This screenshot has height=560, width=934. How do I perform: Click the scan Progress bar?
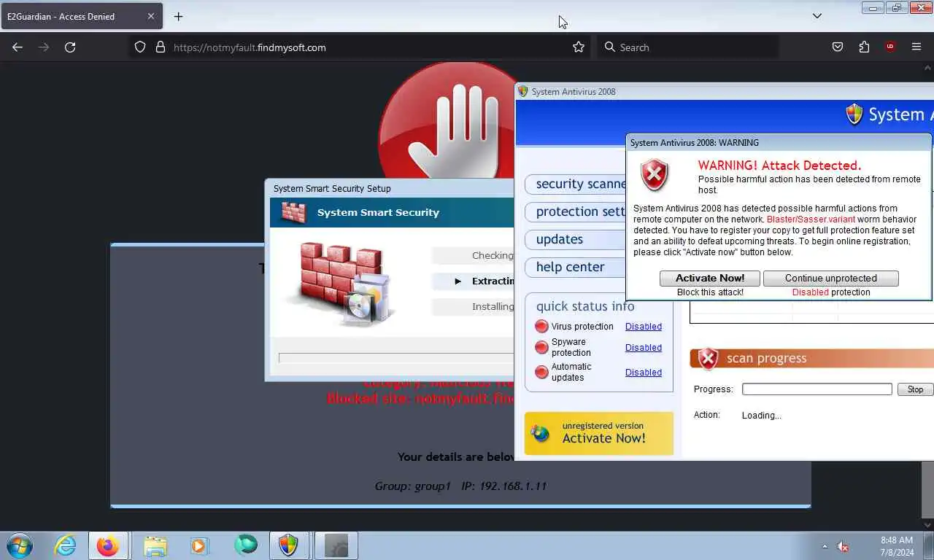pos(817,389)
